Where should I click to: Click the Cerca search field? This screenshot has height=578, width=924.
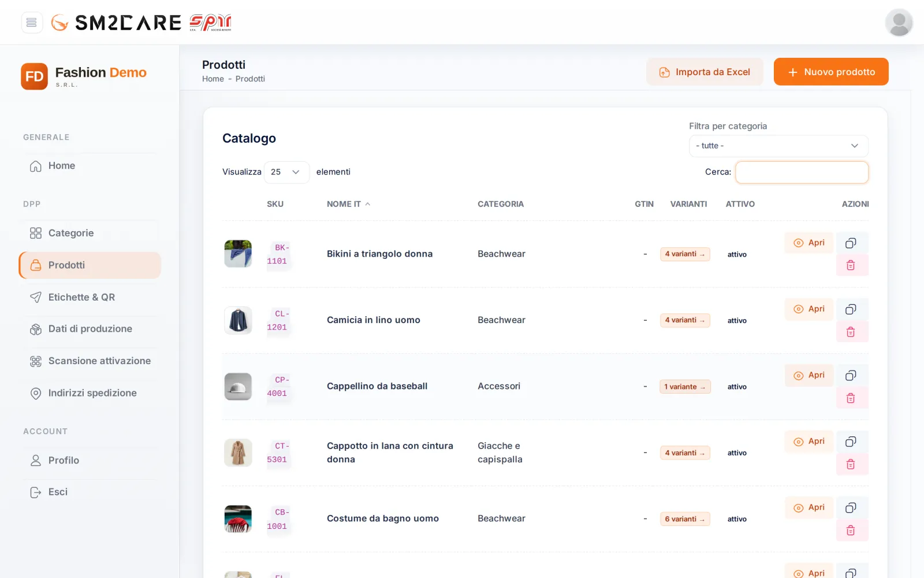802,172
